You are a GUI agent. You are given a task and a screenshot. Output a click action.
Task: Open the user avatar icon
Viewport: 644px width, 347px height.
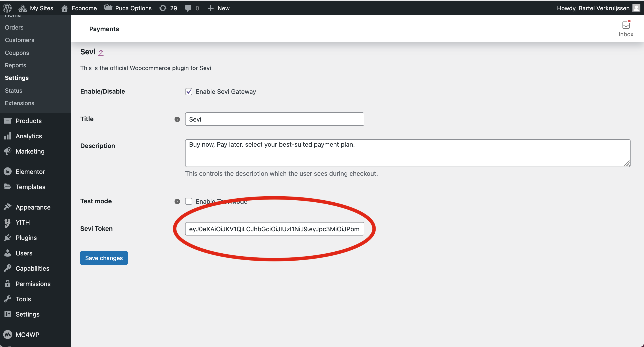tap(636, 8)
